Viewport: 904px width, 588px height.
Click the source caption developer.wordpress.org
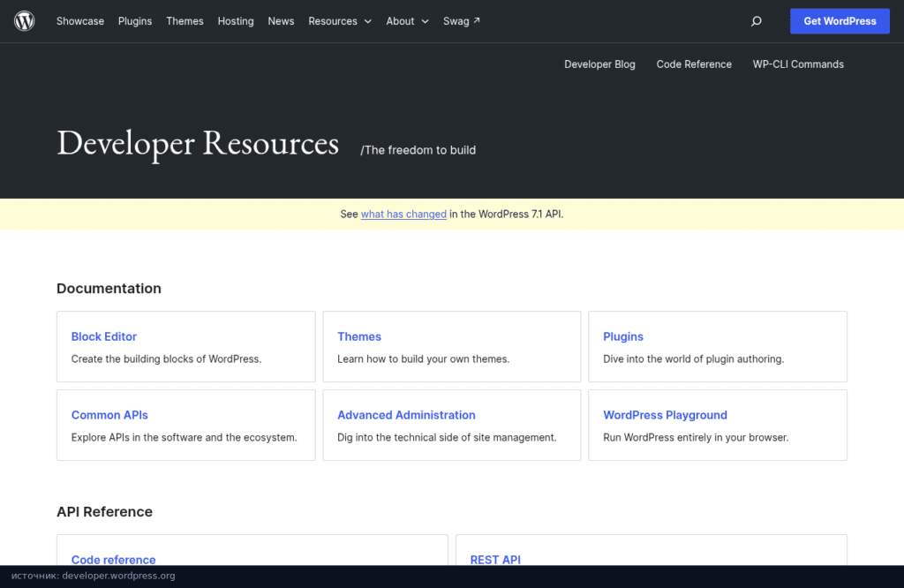94,576
